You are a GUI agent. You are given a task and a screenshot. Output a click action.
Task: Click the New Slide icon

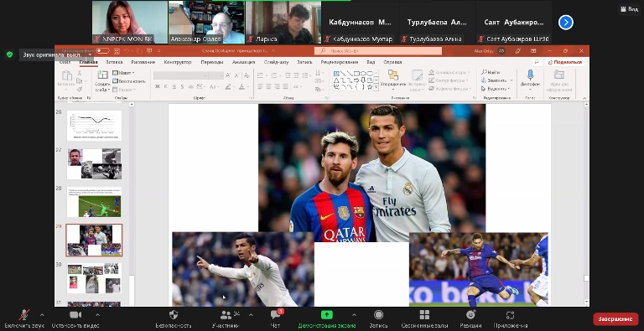point(102,75)
